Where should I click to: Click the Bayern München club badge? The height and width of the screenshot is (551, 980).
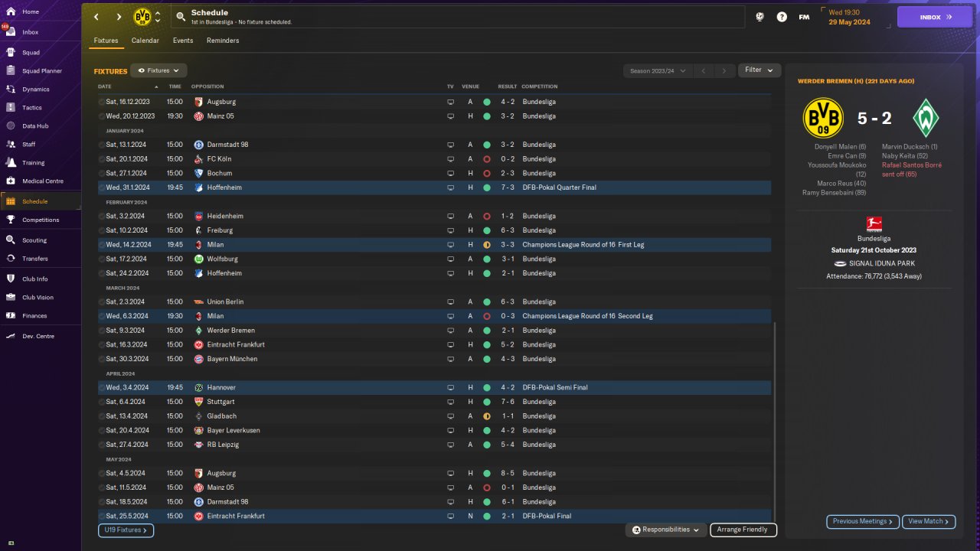pyautogui.click(x=198, y=359)
